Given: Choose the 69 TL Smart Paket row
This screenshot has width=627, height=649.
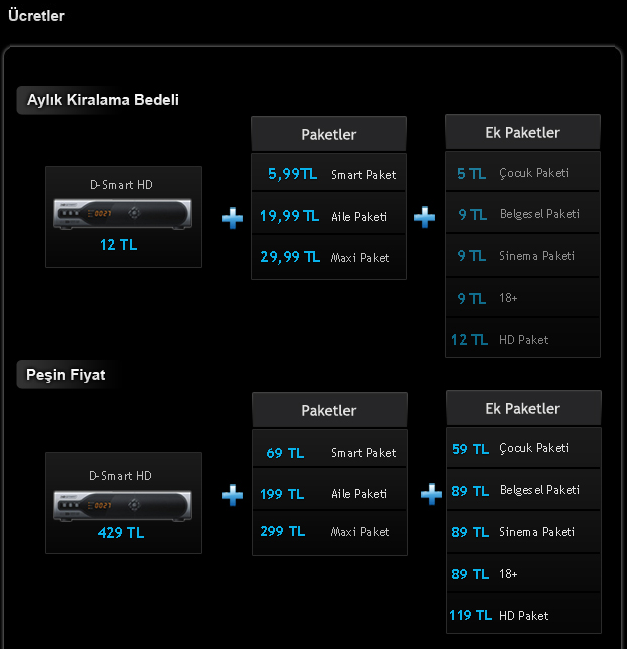Looking at the screenshot, I should tap(330, 451).
